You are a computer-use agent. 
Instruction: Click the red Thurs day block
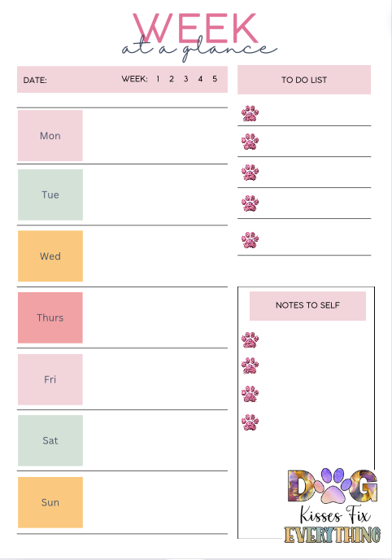click(50, 317)
